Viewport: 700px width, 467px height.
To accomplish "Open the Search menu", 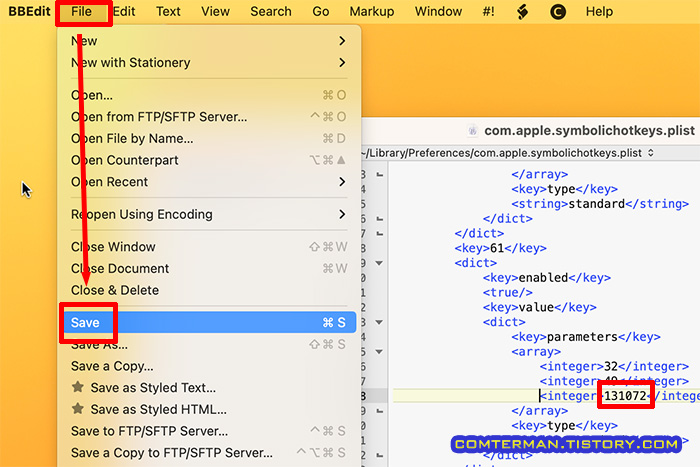I will (x=271, y=12).
